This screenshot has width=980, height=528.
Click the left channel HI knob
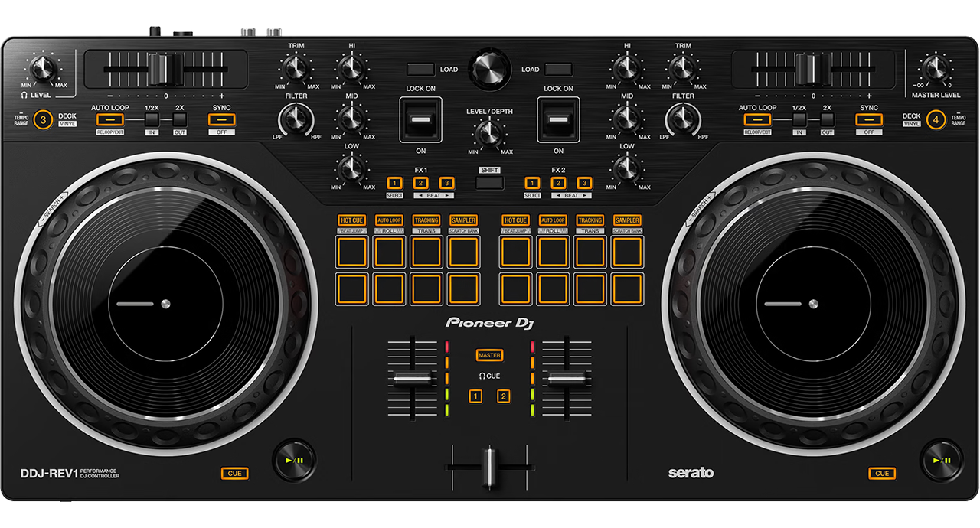tap(351, 68)
